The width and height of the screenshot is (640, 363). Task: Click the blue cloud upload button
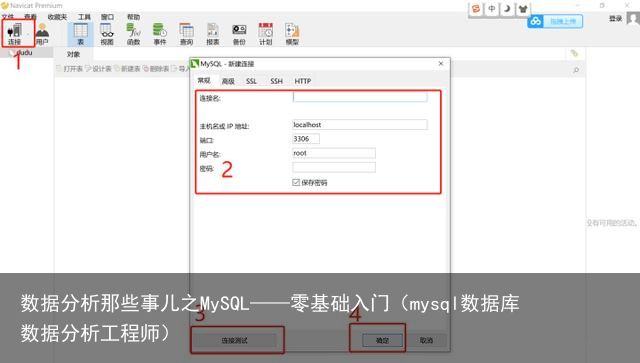click(x=555, y=21)
